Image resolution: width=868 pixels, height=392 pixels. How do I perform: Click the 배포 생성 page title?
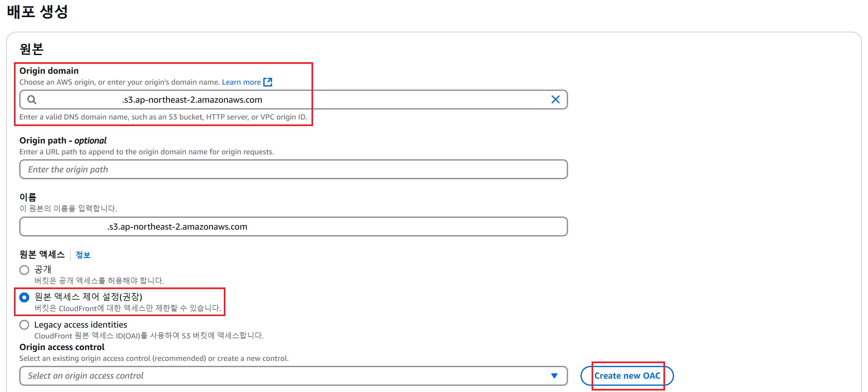point(37,12)
